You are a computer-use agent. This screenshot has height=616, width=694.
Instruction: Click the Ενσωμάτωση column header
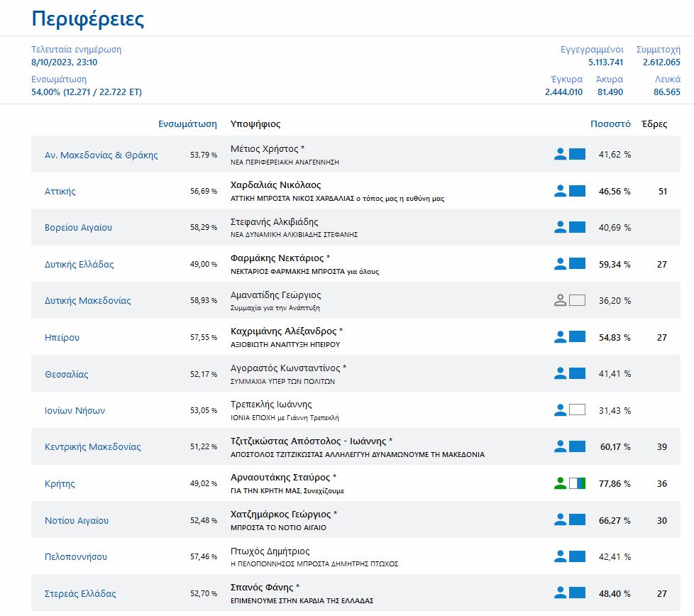[187, 123]
